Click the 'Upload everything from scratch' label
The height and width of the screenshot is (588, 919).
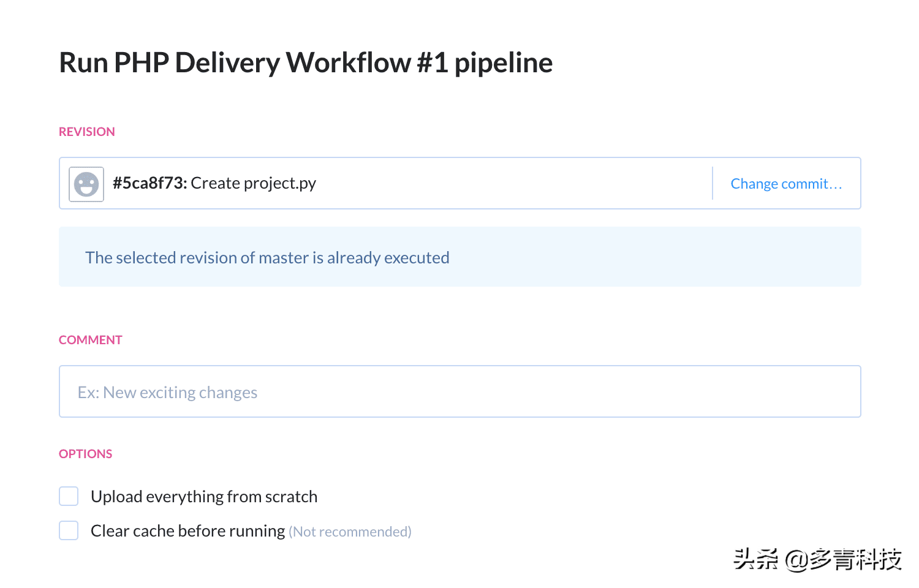coord(204,496)
